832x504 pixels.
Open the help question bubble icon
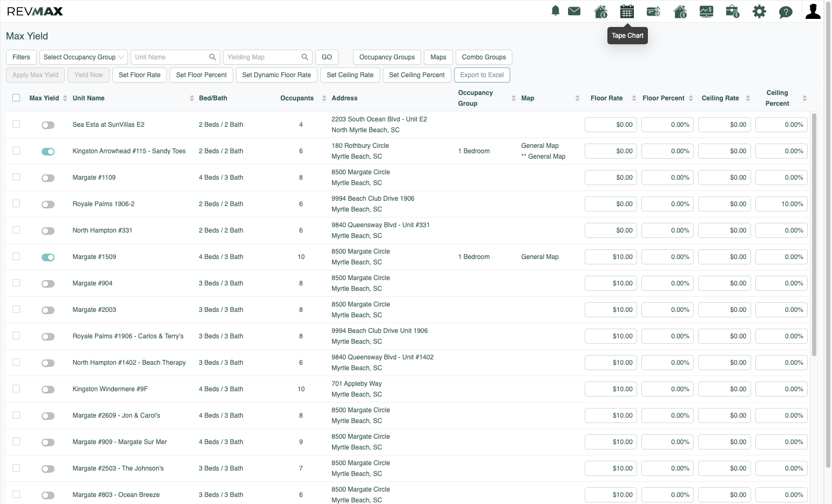786,11
